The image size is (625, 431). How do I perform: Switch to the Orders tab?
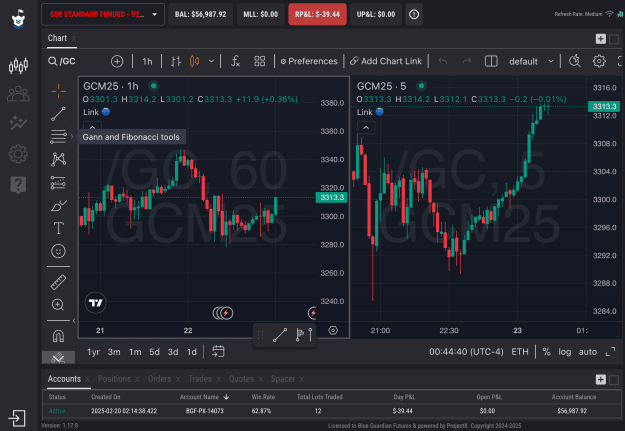(x=159, y=379)
